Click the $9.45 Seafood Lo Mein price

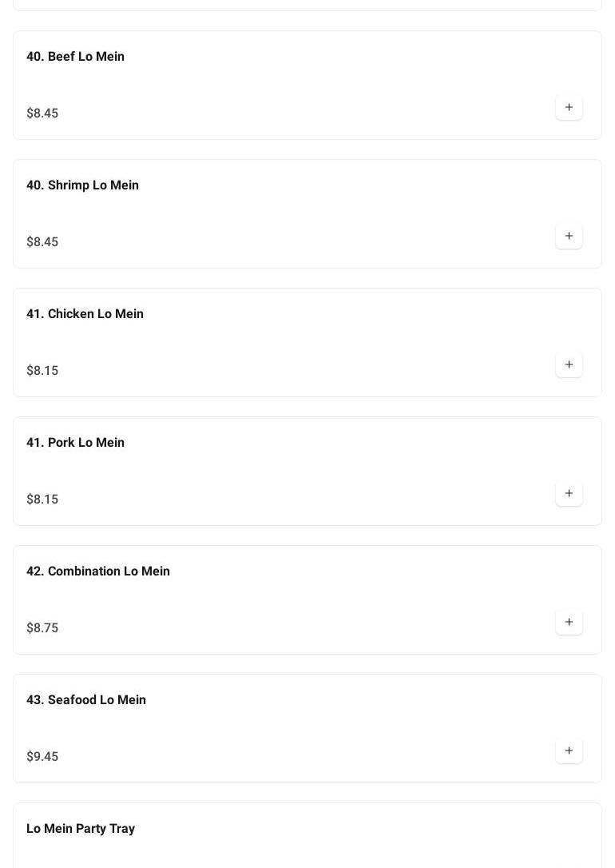[42, 757]
